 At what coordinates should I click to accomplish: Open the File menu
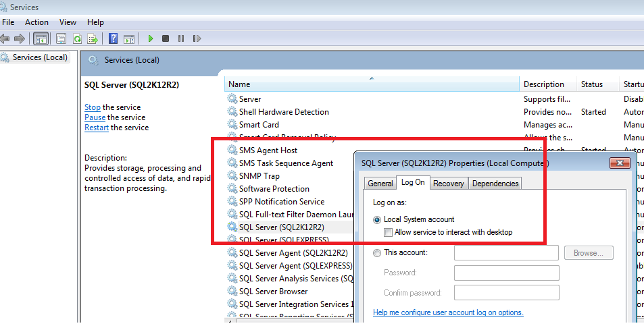coord(8,22)
